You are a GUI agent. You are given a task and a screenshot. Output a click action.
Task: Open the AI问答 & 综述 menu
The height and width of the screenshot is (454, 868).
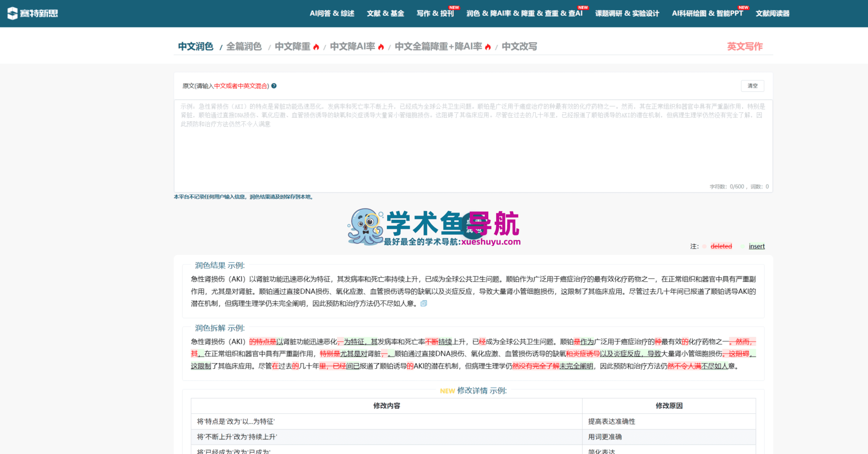click(332, 14)
